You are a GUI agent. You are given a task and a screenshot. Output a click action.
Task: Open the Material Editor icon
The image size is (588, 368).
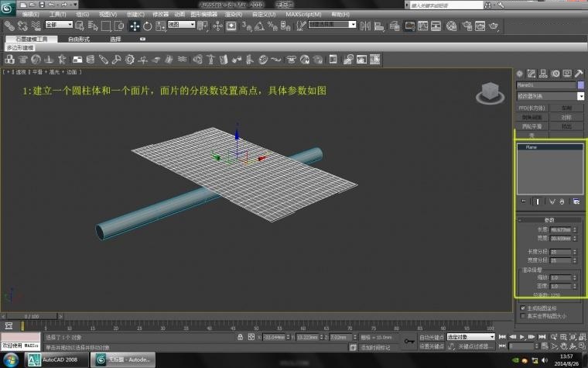[x=451, y=26]
